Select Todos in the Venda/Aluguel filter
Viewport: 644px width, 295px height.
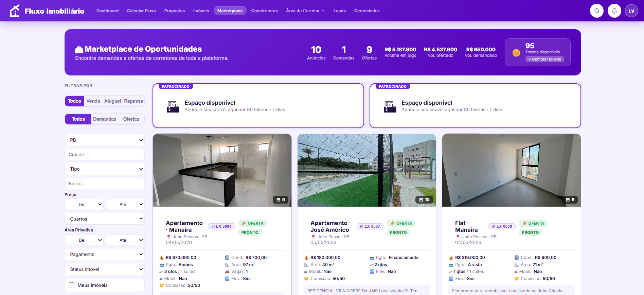(74, 101)
